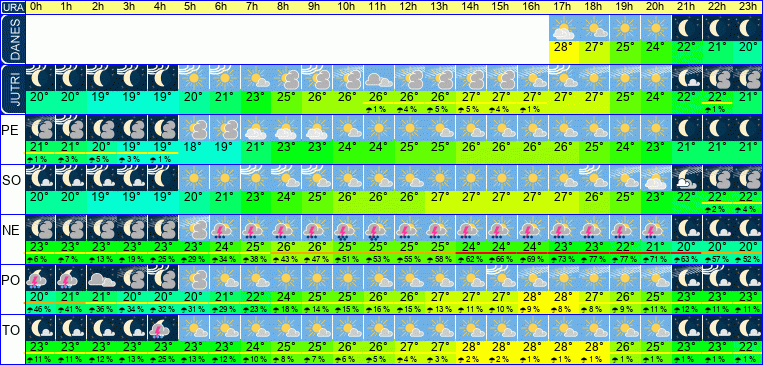Screen dimensions: 763x365
Task: Click TO 10h rain chance 6 %
Action: pos(346,360)
